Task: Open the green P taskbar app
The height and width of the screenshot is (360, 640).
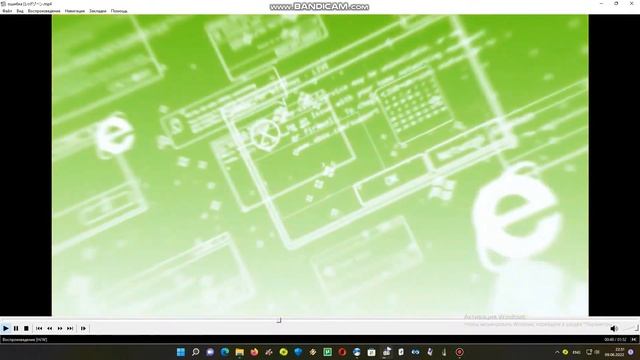Action: click(327, 352)
